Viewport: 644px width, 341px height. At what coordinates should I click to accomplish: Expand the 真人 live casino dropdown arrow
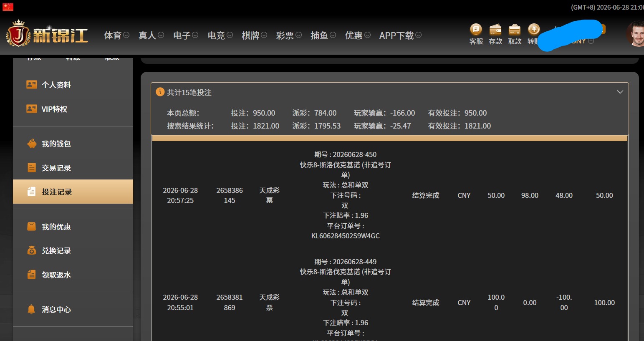coord(161,35)
